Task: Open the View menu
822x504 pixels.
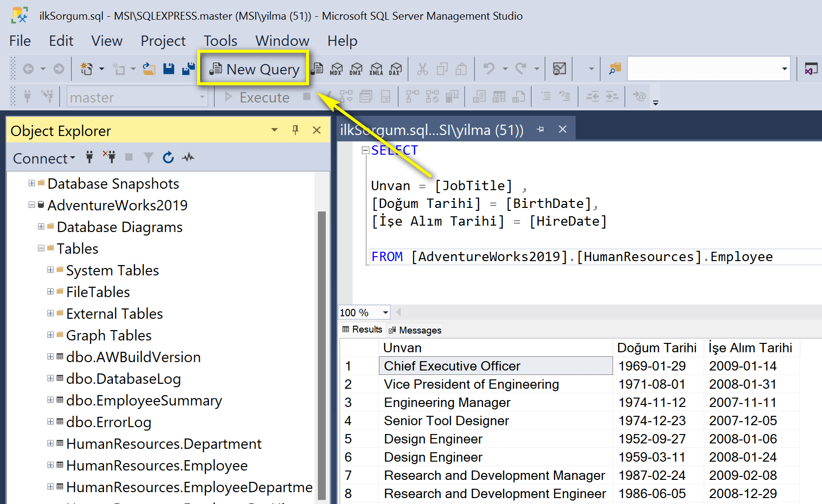Action: pos(107,41)
